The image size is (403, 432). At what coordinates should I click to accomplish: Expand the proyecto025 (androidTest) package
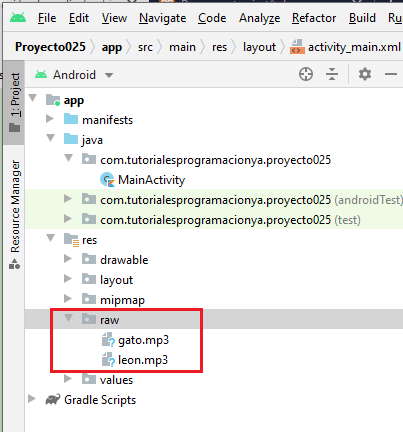pyautogui.click(x=68, y=198)
